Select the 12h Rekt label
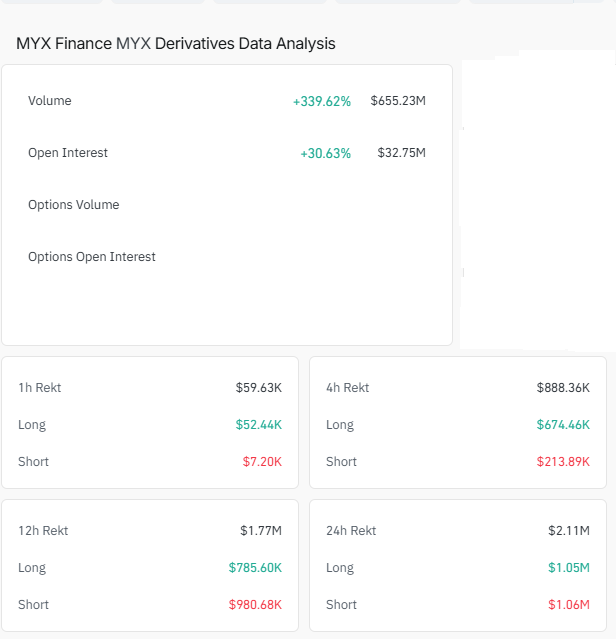 pyautogui.click(x=43, y=531)
